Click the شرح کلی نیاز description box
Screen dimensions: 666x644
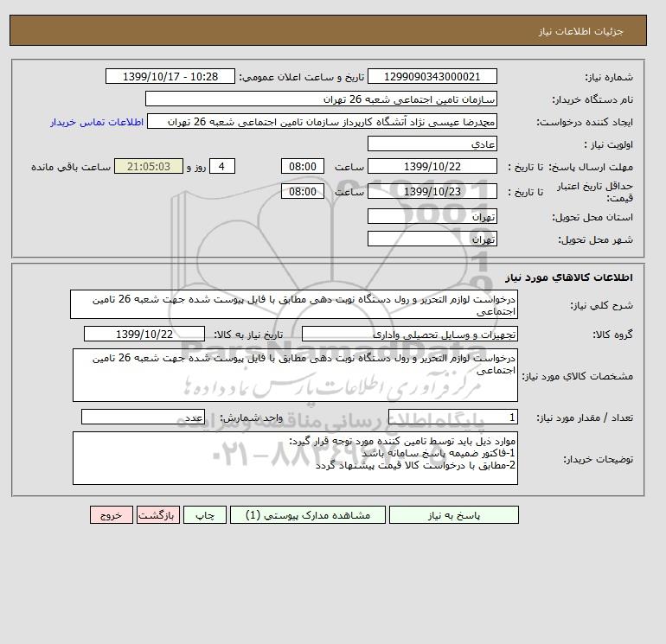coord(294,305)
